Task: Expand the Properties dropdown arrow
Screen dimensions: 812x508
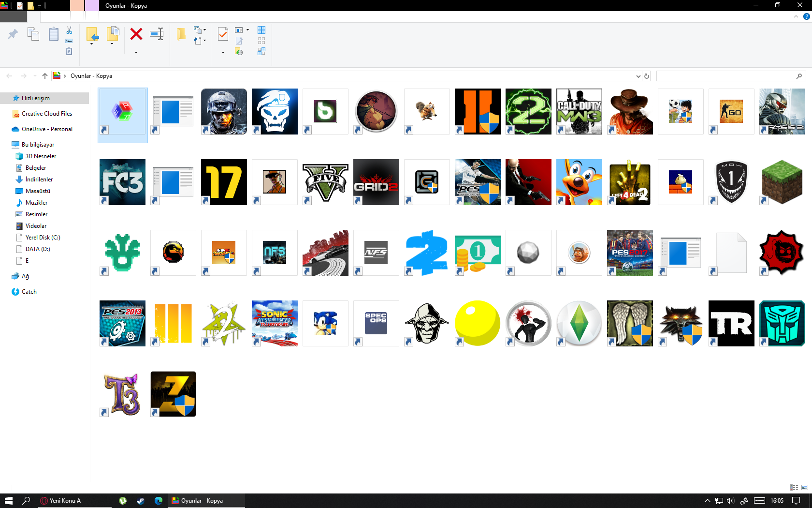Action: pos(223,52)
